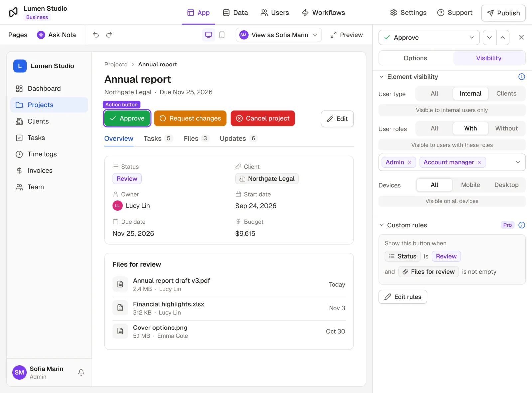Go to previous element up arrow
The image size is (532, 393).
tap(503, 37)
